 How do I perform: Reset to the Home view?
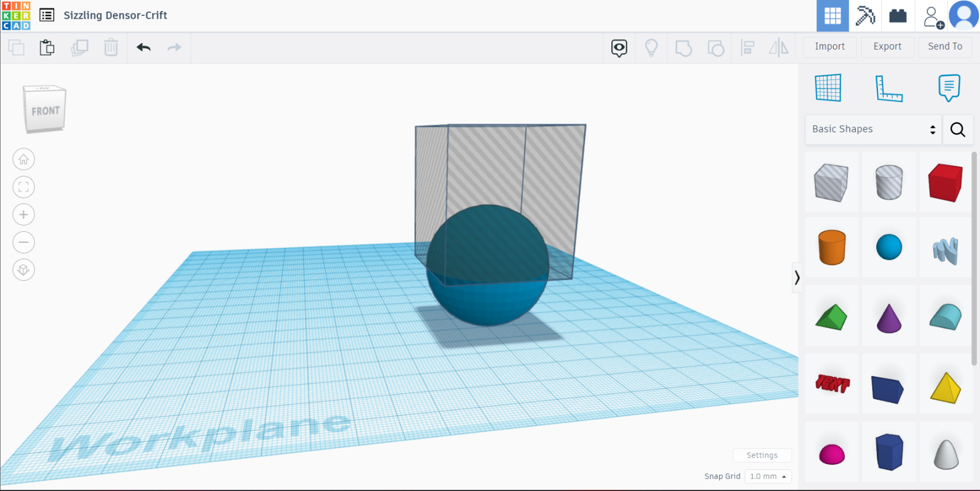[23, 159]
